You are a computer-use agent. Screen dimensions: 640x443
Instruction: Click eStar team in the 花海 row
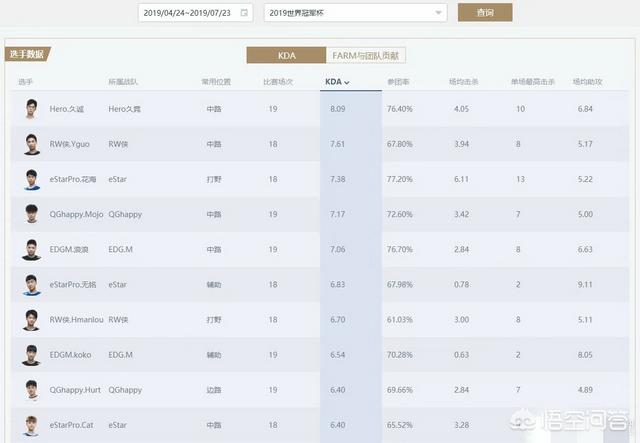click(118, 179)
